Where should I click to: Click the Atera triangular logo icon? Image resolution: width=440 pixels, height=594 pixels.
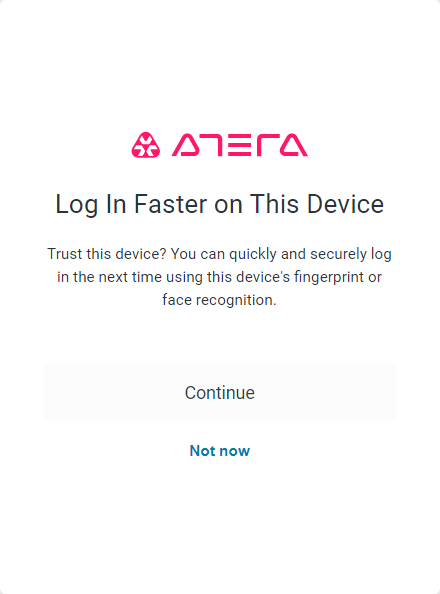coord(146,145)
